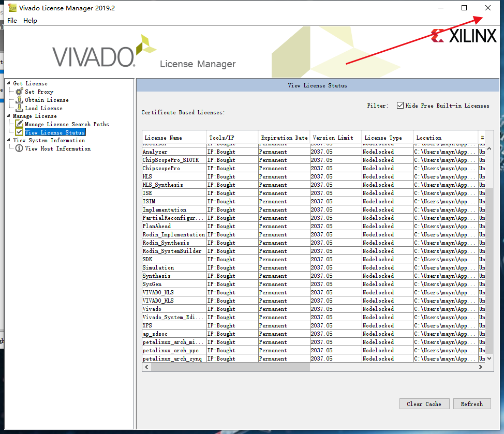Select the Vivado license row
The image size is (504, 434).
[314, 309]
